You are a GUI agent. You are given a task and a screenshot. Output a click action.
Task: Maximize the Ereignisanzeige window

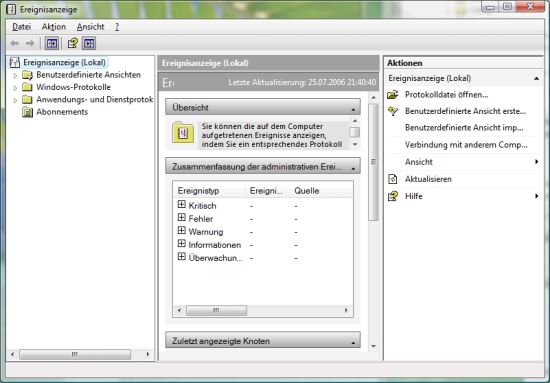tap(507, 7)
